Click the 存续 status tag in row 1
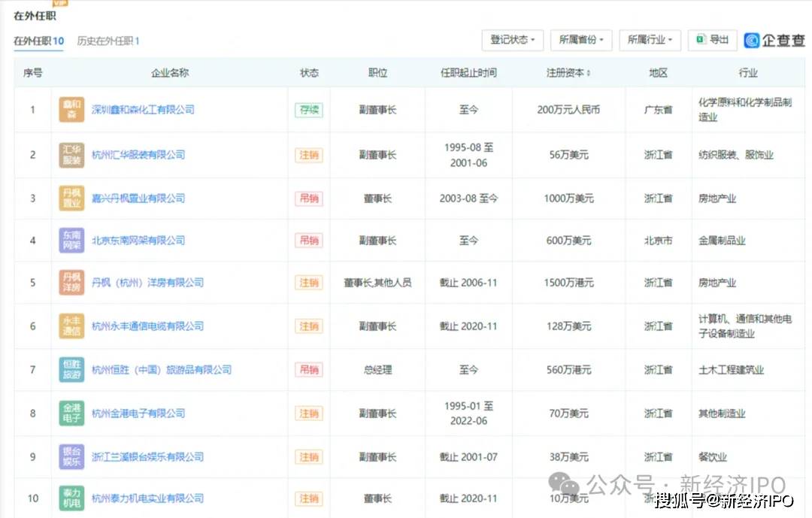The image size is (812, 518). [308, 110]
